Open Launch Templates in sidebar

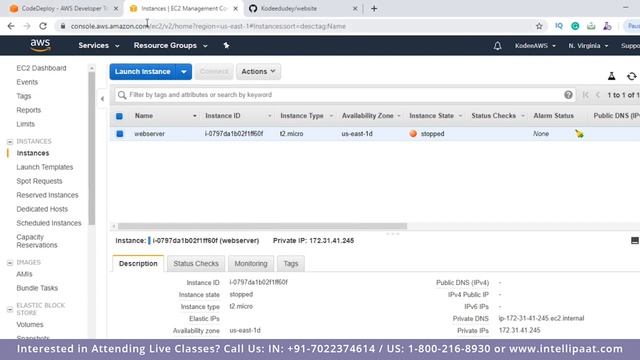44,167
